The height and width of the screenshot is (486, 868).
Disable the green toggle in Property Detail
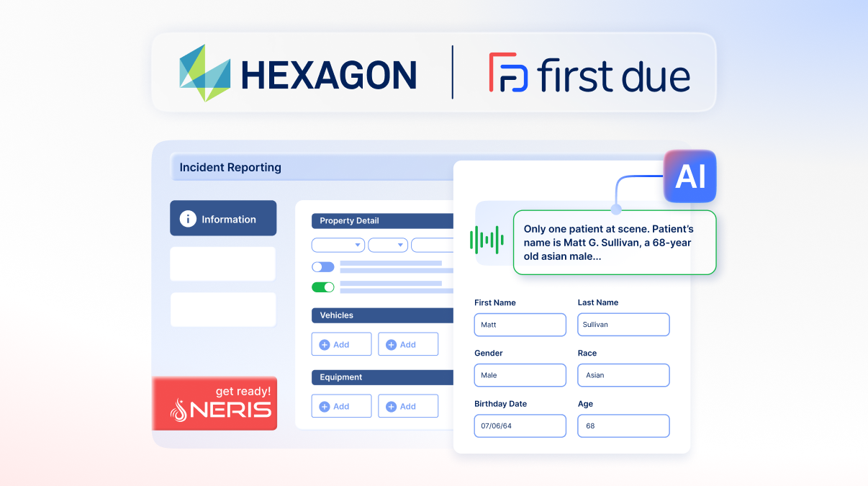[323, 287]
